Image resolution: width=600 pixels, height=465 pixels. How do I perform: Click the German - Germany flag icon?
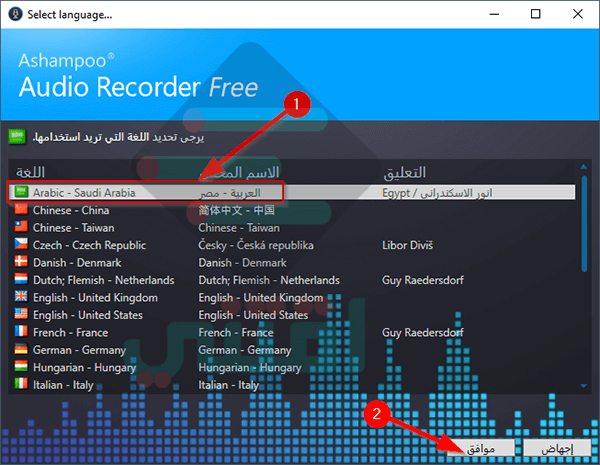coord(21,349)
